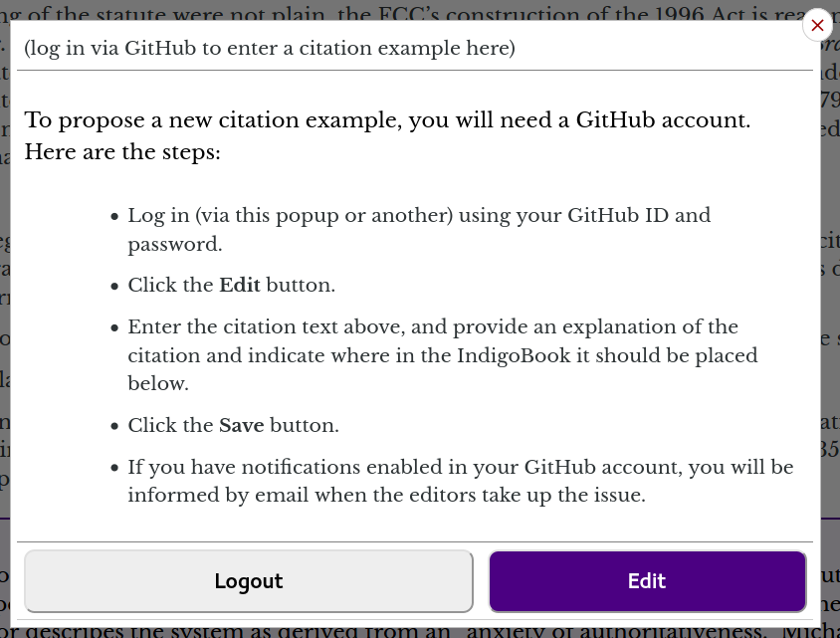Select the 'Here are the steps:' line

click(122, 152)
